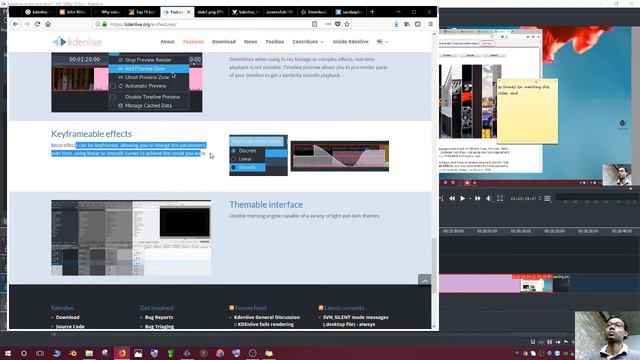Screen dimensions: 640x360
Task: Click the Kdenlive logo on website
Action: click(77, 42)
